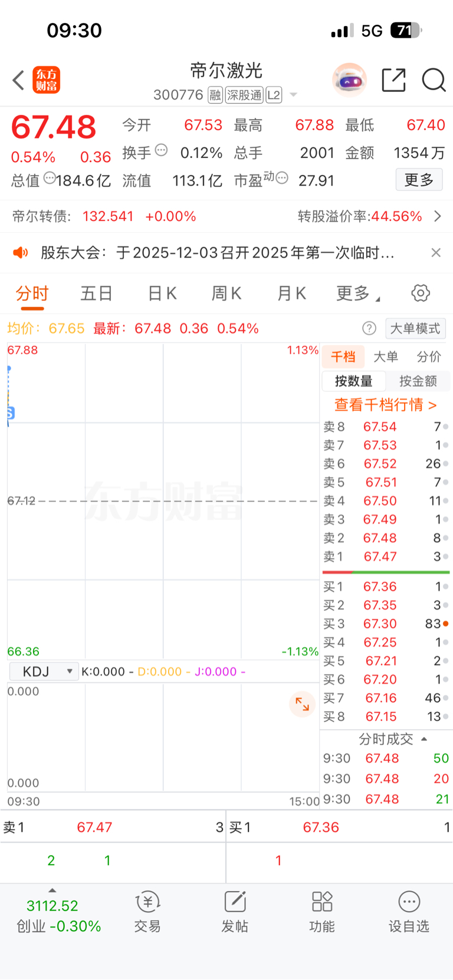The height and width of the screenshot is (980, 453).
Task: Tap info icon next to 换手
Action: tap(161, 150)
